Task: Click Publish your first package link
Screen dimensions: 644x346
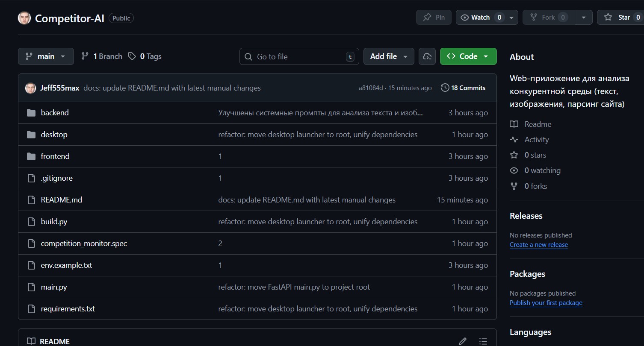Action: [x=546, y=303]
